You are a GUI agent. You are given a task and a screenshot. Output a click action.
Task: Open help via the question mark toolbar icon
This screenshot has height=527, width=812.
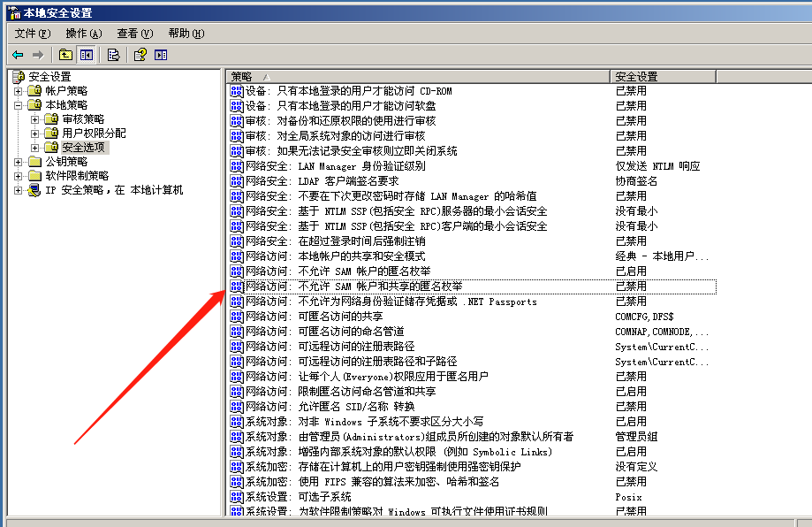tap(139, 54)
